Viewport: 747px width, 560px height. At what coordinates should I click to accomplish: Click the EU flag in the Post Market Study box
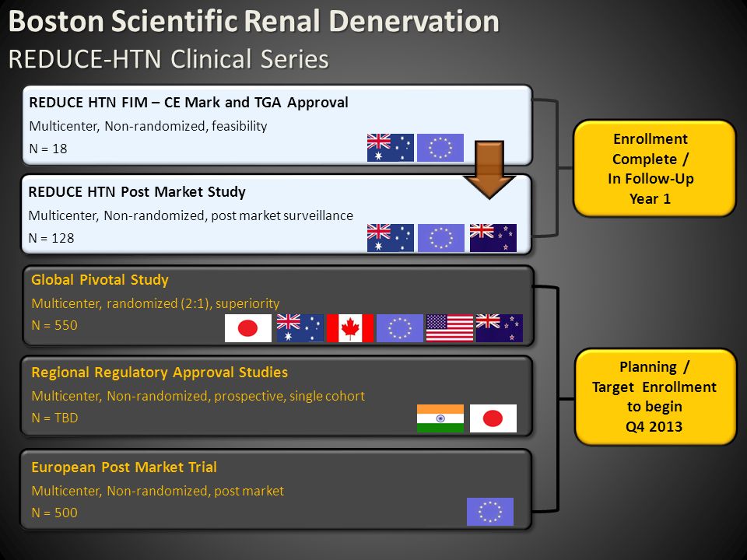click(x=441, y=238)
